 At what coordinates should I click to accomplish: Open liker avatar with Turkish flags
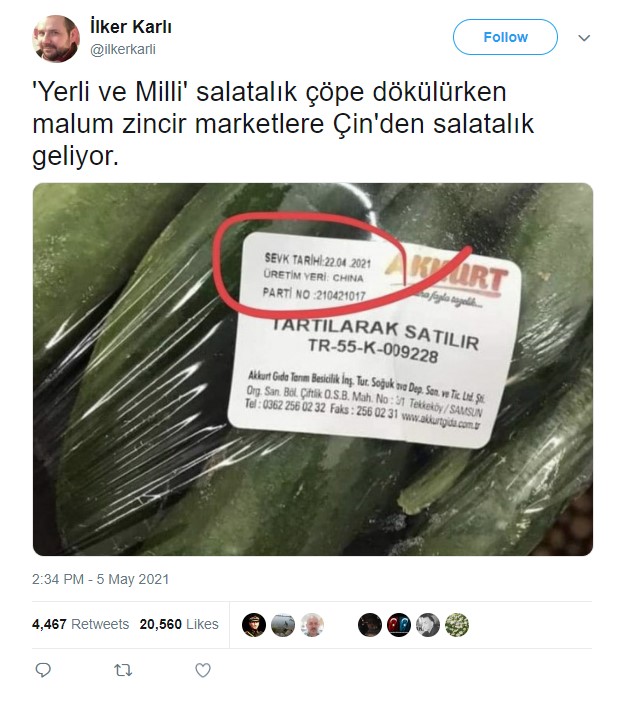(x=399, y=625)
